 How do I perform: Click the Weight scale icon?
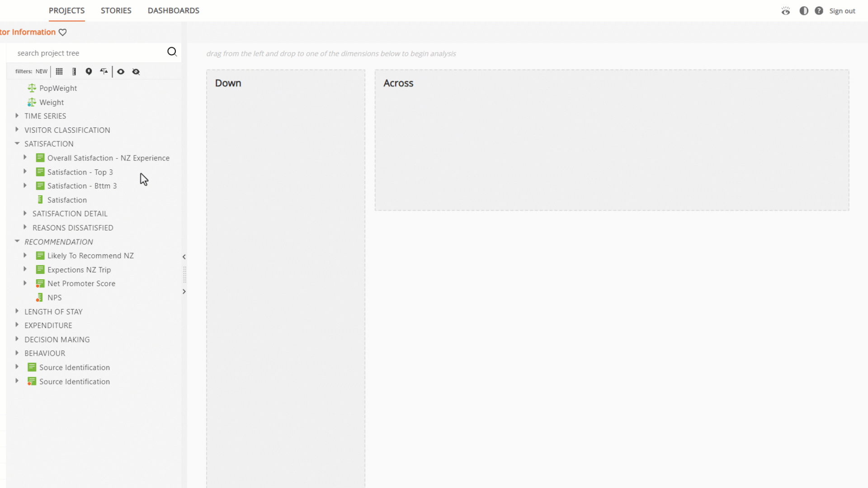[x=32, y=102]
